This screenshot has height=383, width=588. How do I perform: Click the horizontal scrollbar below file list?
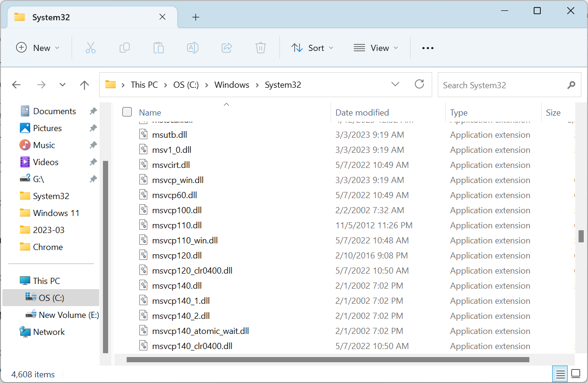328,360
